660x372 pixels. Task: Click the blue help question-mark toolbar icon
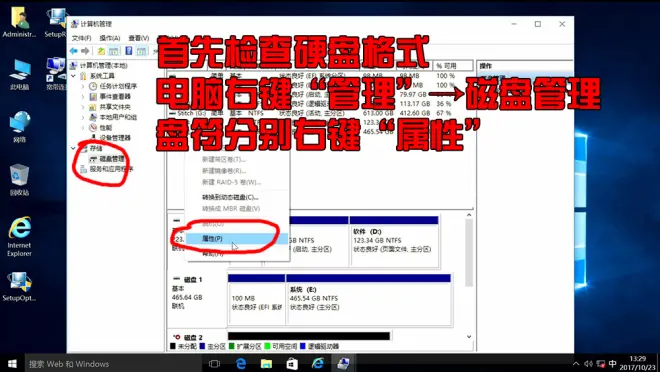pos(129,51)
